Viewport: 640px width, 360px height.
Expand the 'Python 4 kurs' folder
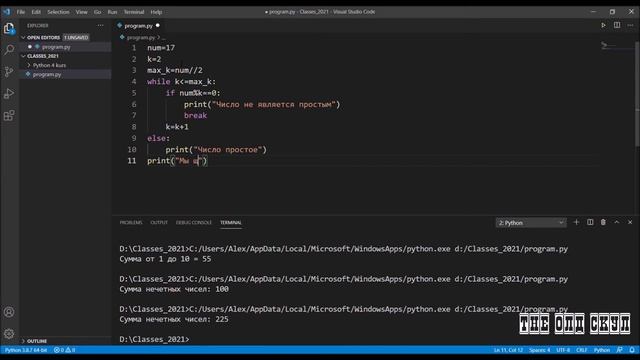coord(49,65)
